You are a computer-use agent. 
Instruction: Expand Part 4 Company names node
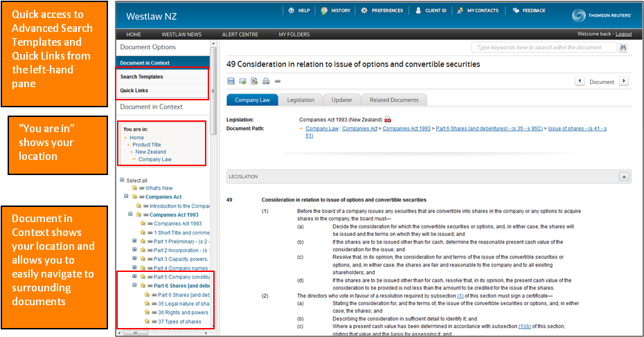click(134, 267)
